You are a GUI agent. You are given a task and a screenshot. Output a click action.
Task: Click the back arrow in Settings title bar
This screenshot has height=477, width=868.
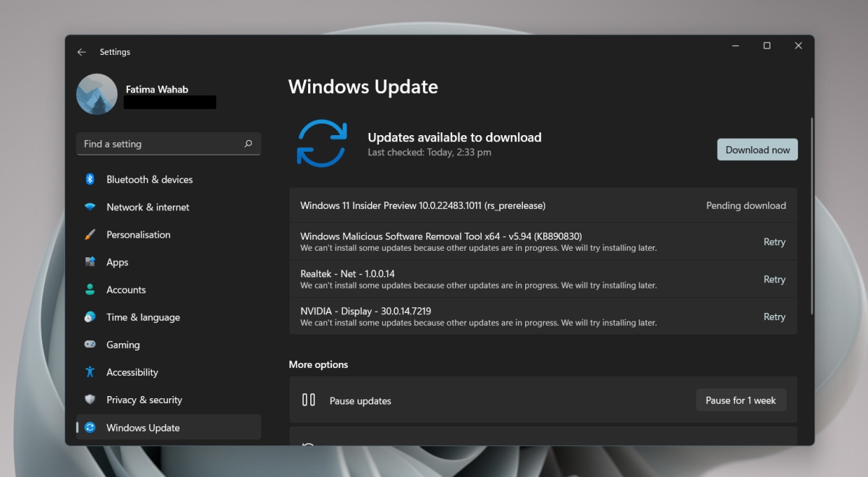(82, 52)
